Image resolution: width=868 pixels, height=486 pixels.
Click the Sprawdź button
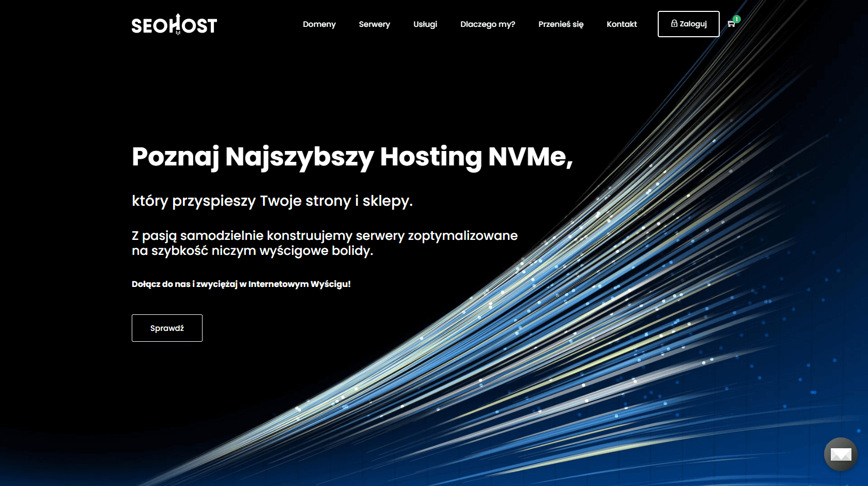pyautogui.click(x=166, y=328)
